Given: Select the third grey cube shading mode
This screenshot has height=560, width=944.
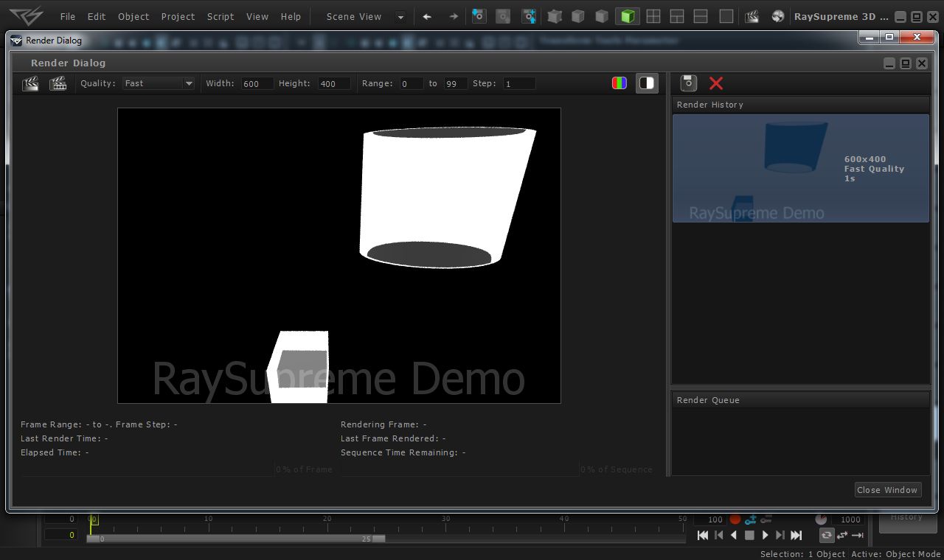Looking at the screenshot, I should (602, 15).
